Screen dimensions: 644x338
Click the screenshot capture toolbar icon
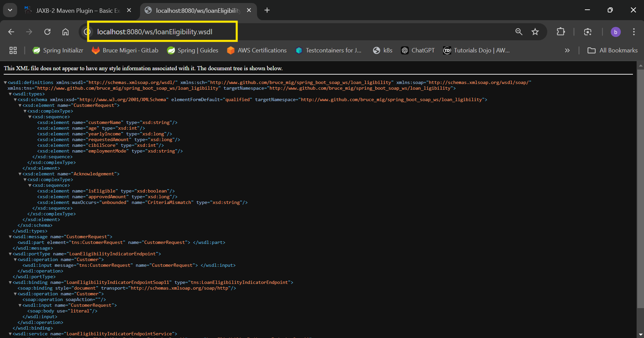point(588,32)
